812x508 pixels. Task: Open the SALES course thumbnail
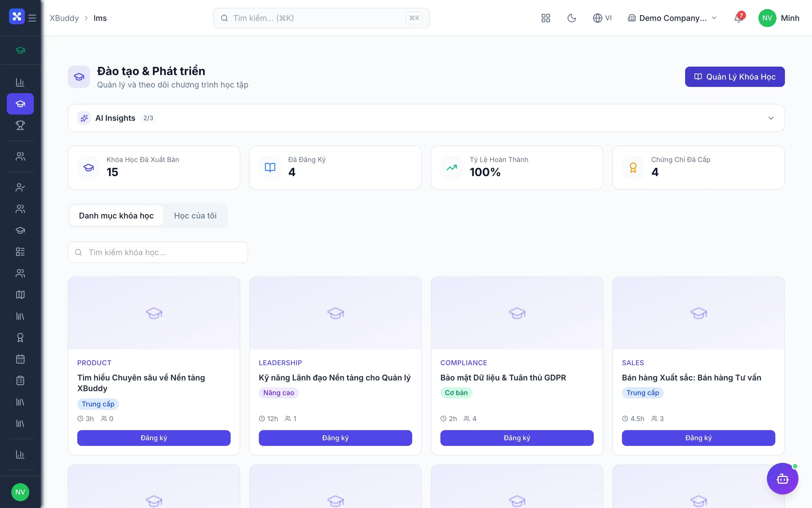[x=698, y=313]
